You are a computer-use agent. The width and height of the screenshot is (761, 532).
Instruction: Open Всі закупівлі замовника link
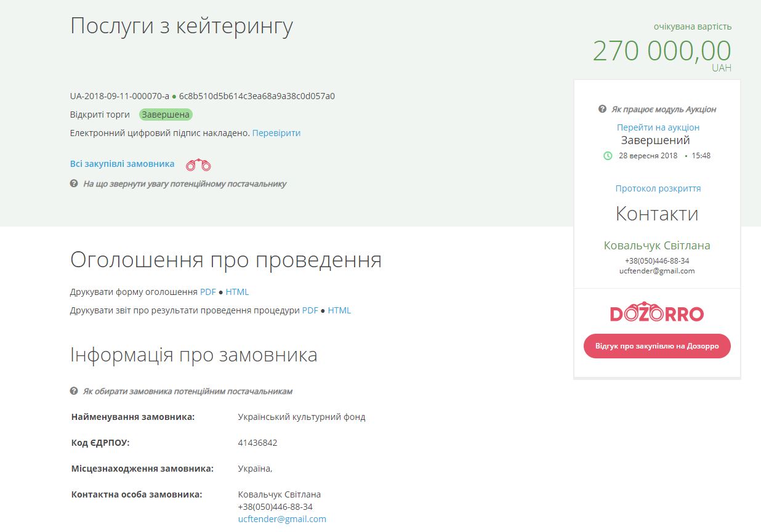[x=122, y=164]
